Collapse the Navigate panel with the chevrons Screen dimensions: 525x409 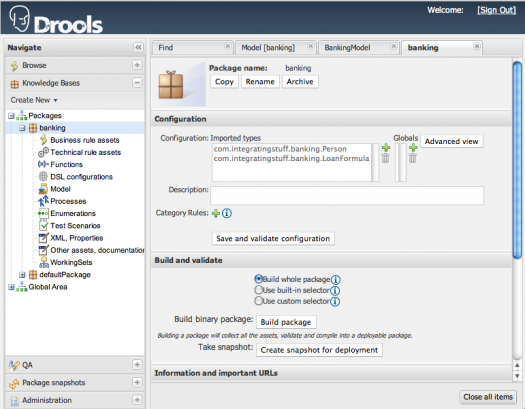tap(138, 48)
